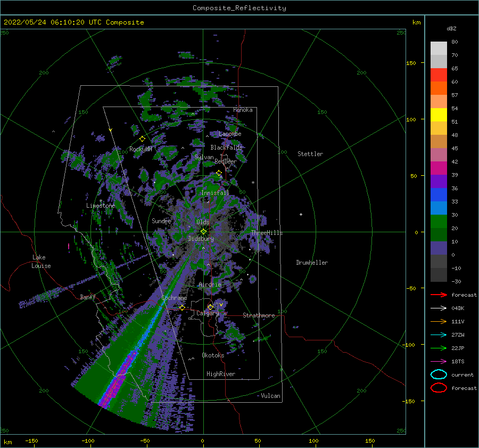This screenshot has height=448, width=479.
Task: Click the Cochrane label
Action: click(174, 298)
